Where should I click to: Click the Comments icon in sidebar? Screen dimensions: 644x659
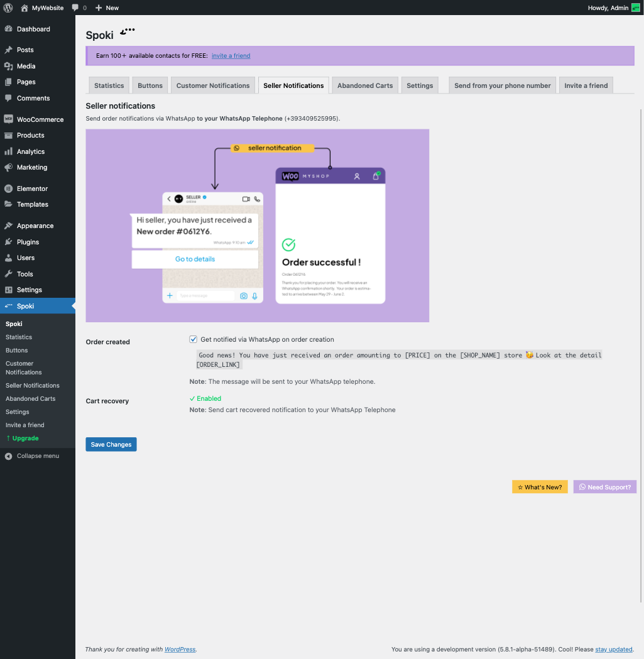(x=8, y=98)
